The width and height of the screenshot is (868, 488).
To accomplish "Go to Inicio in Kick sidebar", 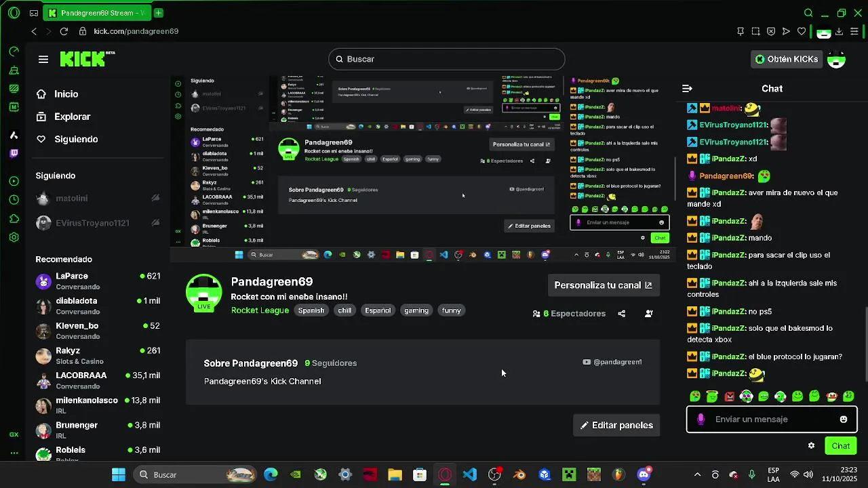I will click(66, 94).
